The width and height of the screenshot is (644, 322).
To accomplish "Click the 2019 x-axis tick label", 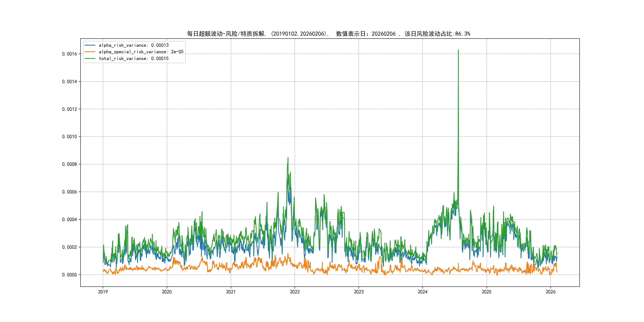I will tap(103, 292).
